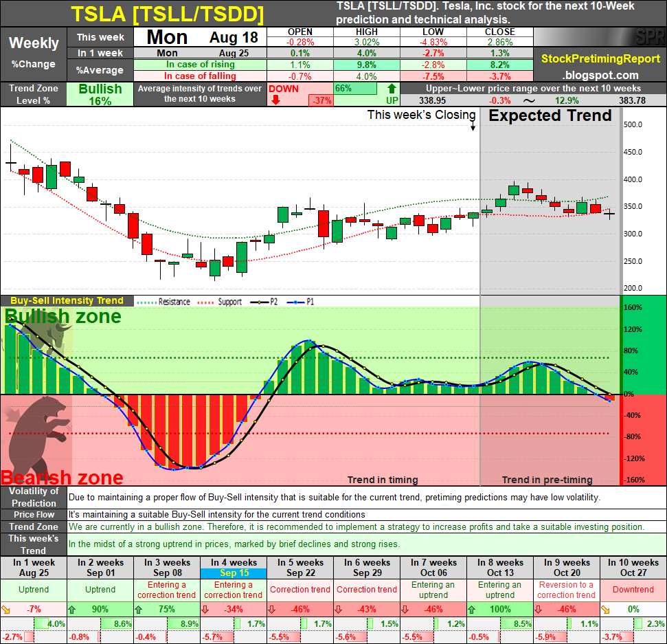Click the P1 blue line legend marker
Screen dimensions: 667x644
pyautogui.click(x=295, y=302)
